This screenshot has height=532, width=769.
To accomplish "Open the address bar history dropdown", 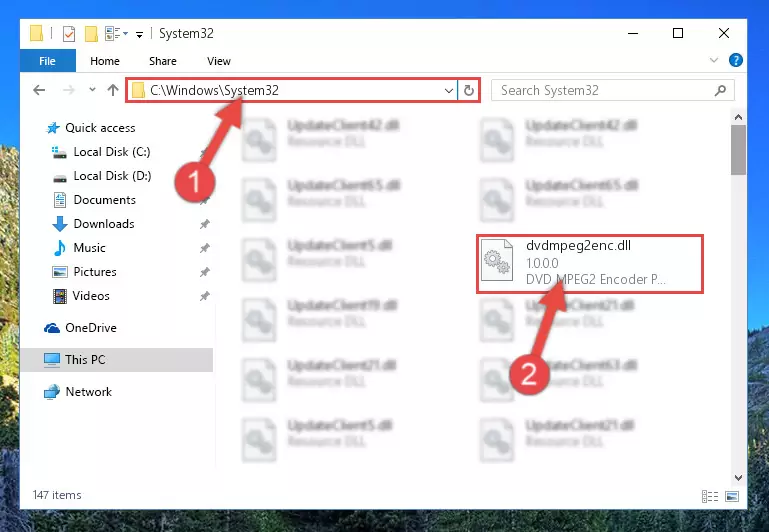I will click(448, 90).
